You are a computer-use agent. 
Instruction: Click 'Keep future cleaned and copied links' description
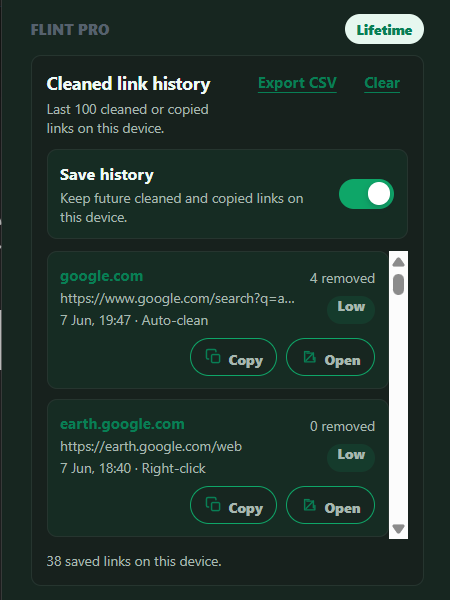click(182, 208)
